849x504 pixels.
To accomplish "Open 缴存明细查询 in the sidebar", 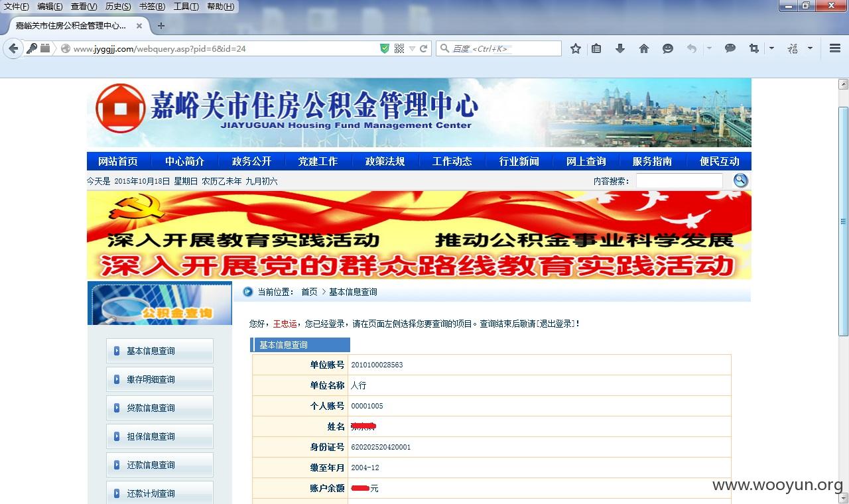I will 160,379.
